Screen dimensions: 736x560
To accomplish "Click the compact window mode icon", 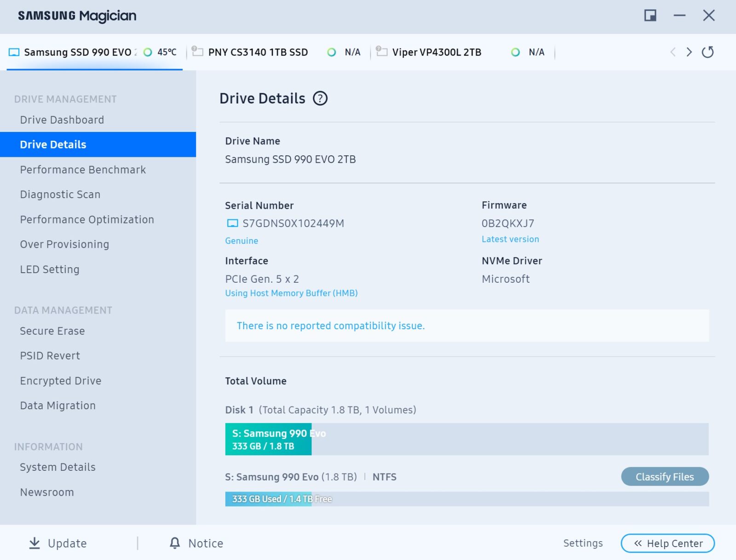I will [x=650, y=16].
